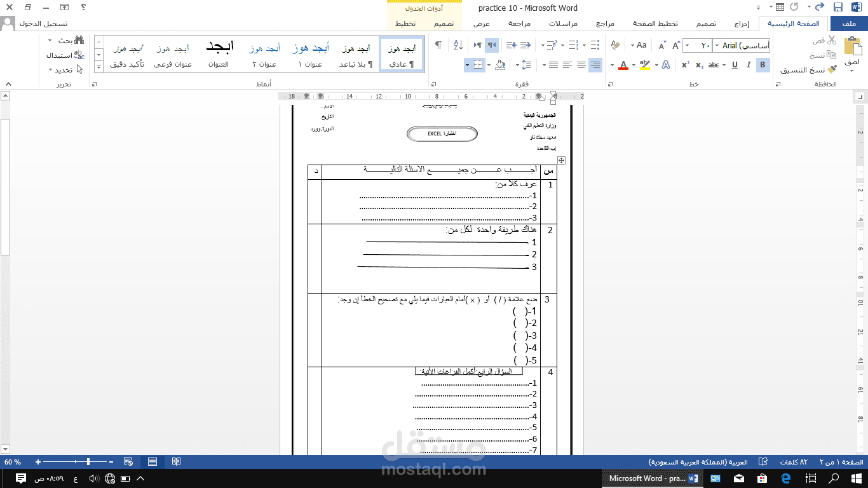The image size is (868, 488).
Task: Click the strikethrough (abc) icon
Action: [714, 64]
